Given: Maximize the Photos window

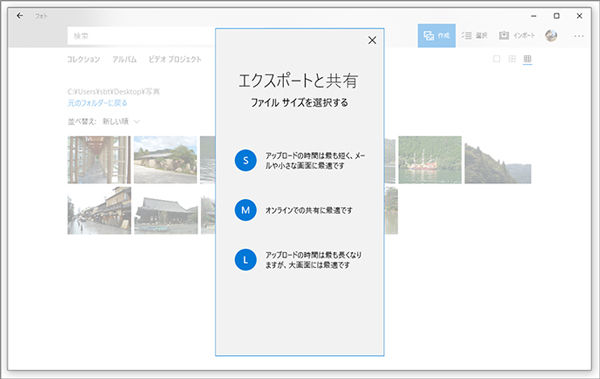Looking at the screenshot, I should 556,16.
